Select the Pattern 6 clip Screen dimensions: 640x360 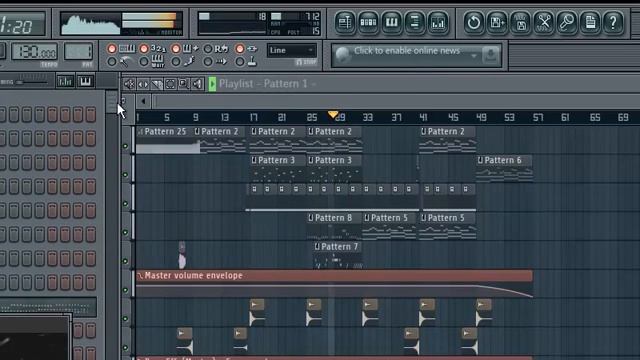tap(504, 168)
